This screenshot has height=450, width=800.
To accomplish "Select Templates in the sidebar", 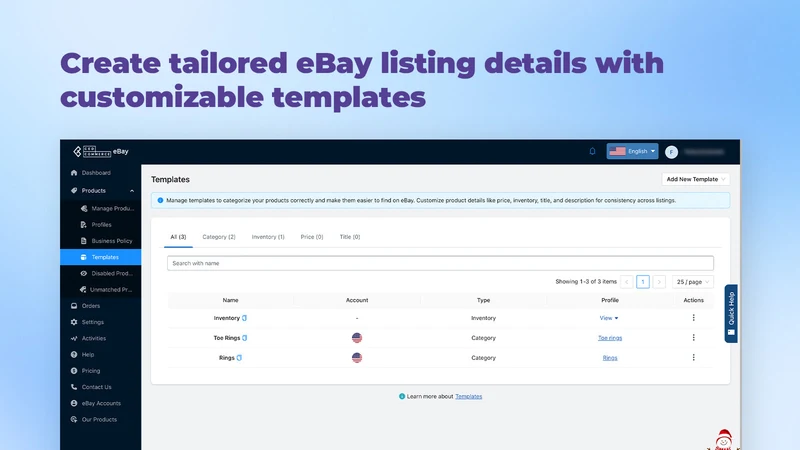I will tap(101, 257).
